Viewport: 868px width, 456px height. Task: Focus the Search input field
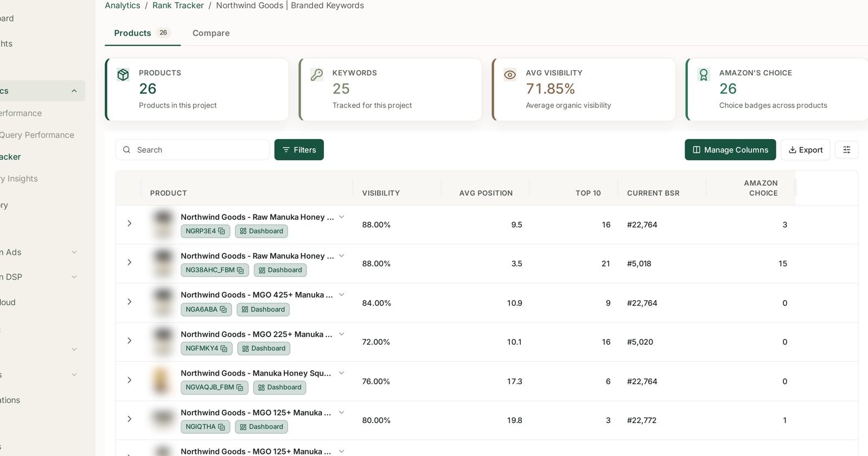click(193, 150)
